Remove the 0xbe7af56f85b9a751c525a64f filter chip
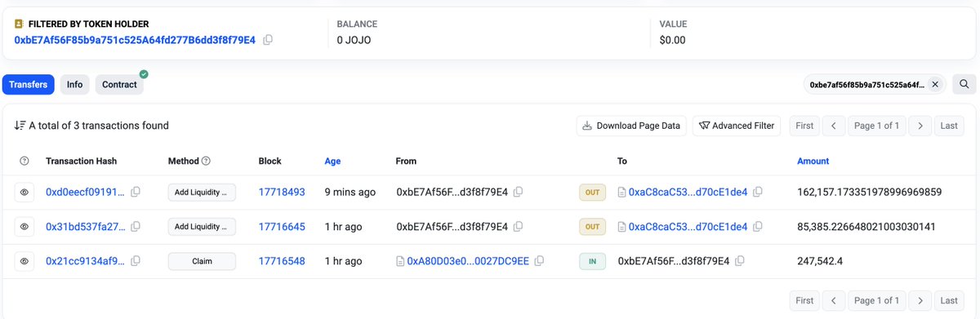 point(935,84)
